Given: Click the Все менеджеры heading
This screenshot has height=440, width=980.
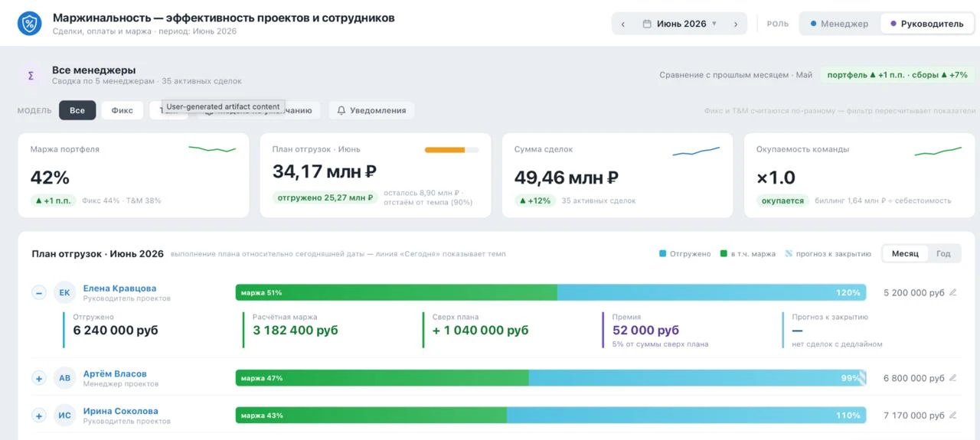Looking at the screenshot, I should [x=94, y=70].
